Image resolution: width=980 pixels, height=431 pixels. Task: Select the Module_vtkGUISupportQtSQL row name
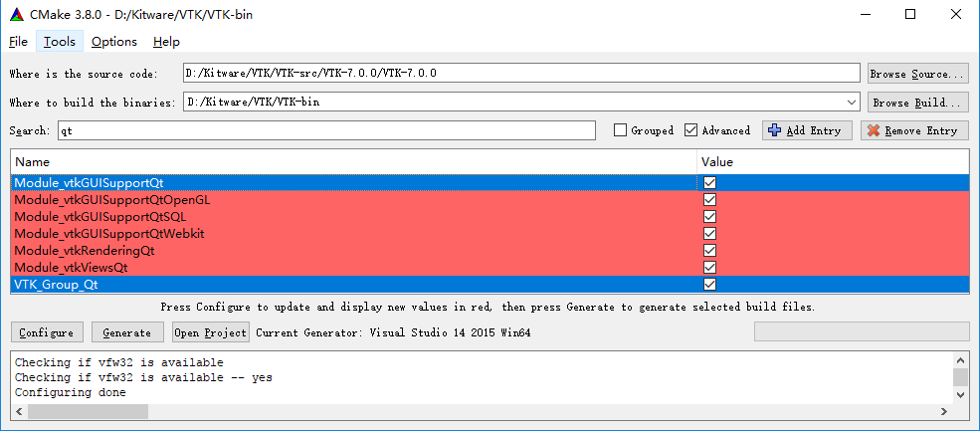(100, 216)
